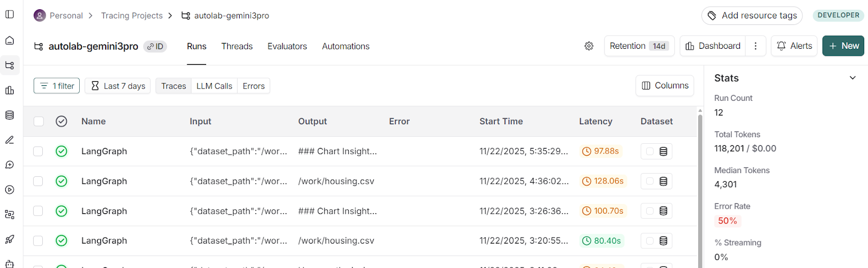Open the rocket deployments icon in sidebar
Image resolution: width=868 pixels, height=268 pixels.
click(x=10, y=239)
